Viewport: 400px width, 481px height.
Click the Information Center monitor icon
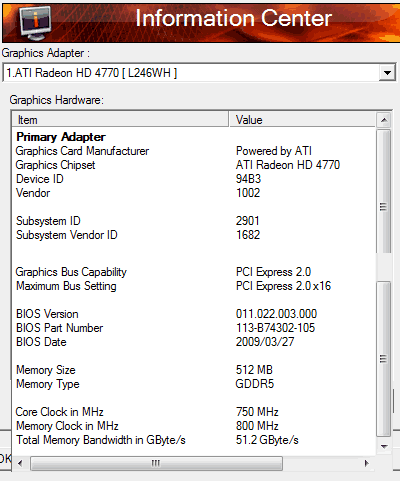(x=36, y=23)
